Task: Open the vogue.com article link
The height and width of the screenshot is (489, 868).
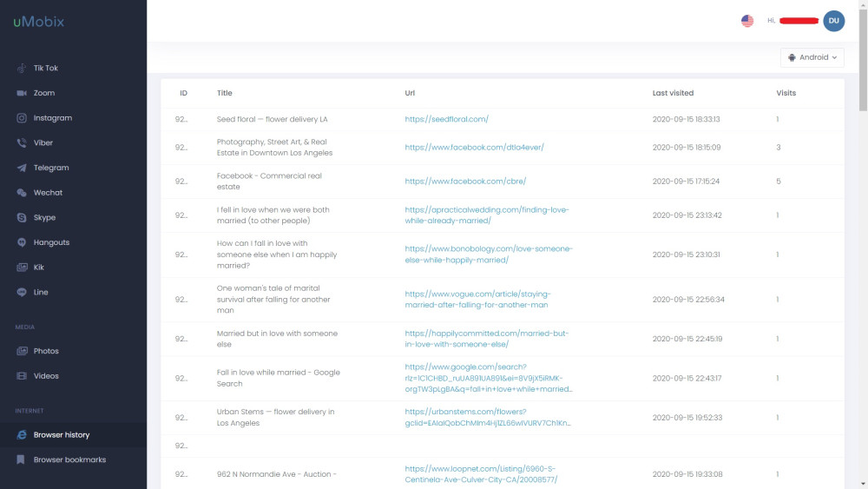Action: (x=477, y=299)
